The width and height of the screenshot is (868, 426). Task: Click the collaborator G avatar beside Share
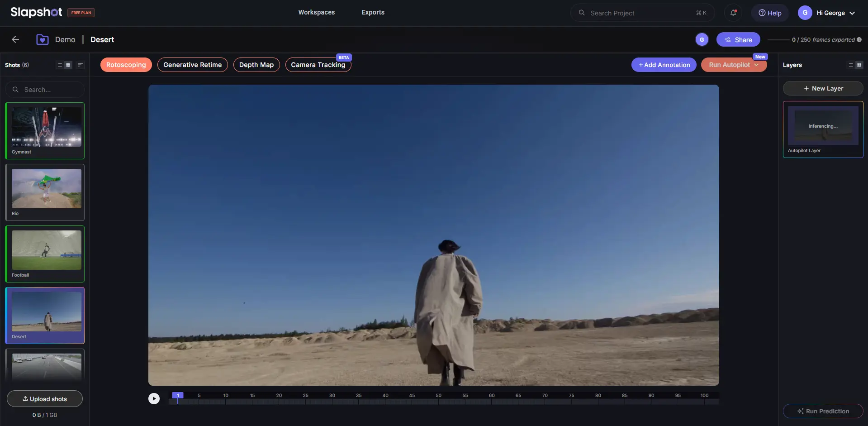(x=702, y=39)
